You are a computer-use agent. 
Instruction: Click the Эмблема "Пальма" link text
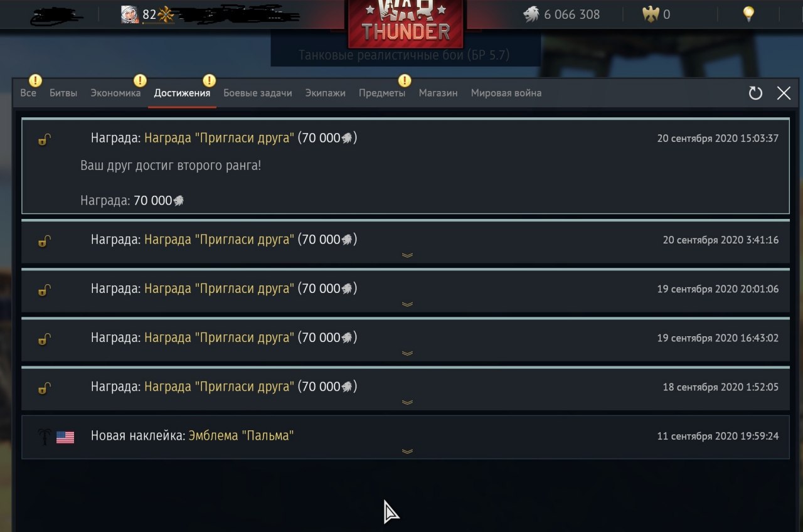point(241,435)
